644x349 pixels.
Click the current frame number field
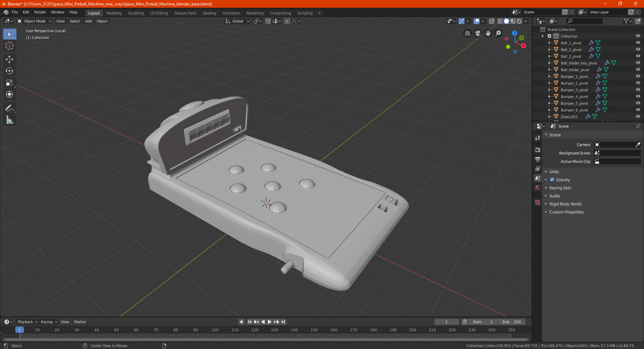(x=446, y=322)
